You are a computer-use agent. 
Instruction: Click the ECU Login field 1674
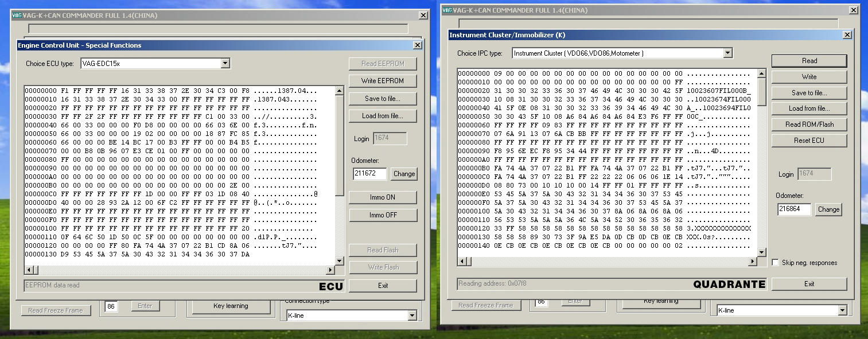pos(390,138)
